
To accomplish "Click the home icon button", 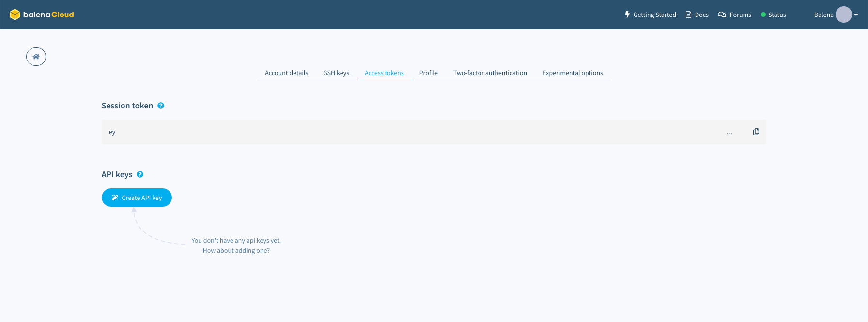I will [x=36, y=57].
